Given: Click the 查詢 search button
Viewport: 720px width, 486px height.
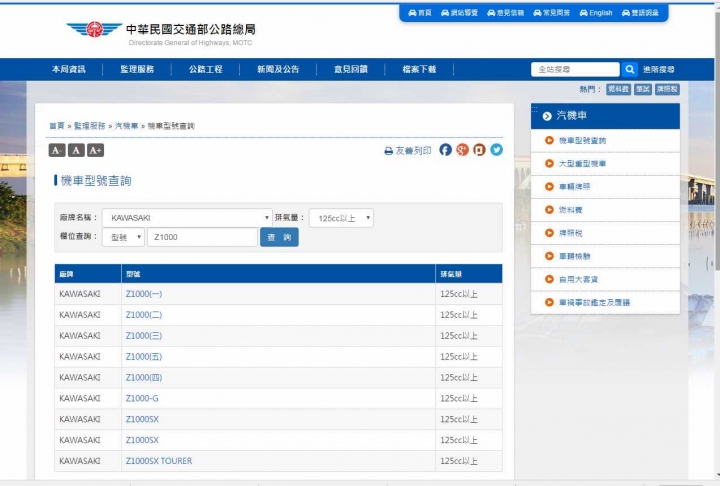Looking at the screenshot, I should tap(279, 237).
